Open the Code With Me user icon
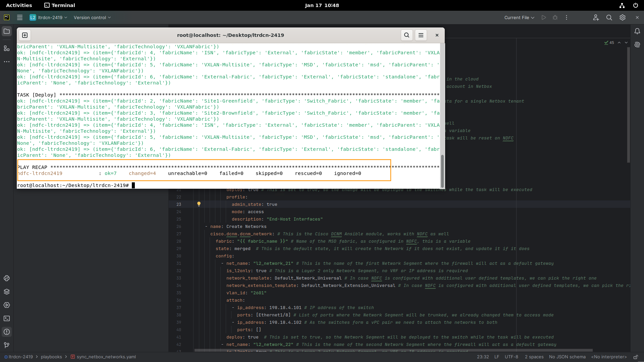 click(596, 17)
